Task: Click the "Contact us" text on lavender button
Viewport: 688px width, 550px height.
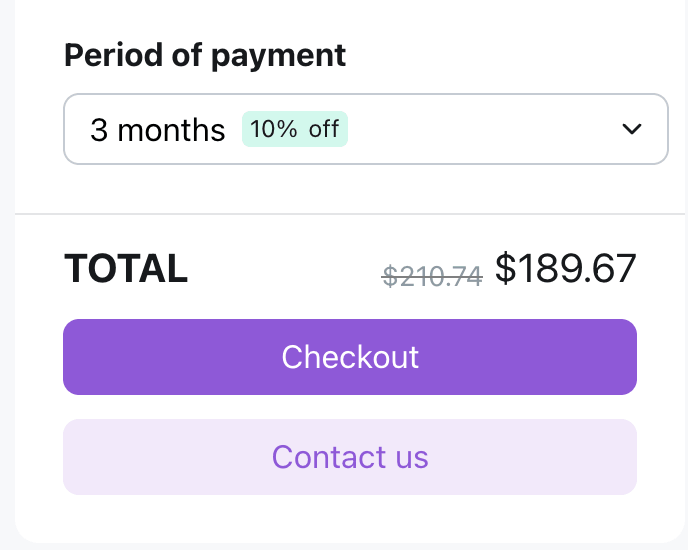Action: pos(350,457)
